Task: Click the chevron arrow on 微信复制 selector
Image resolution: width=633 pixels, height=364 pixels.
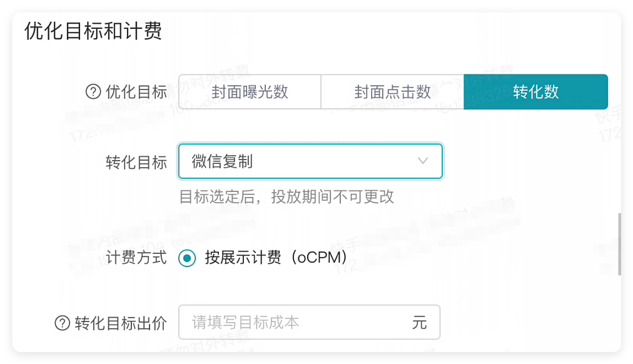Action: [423, 161]
